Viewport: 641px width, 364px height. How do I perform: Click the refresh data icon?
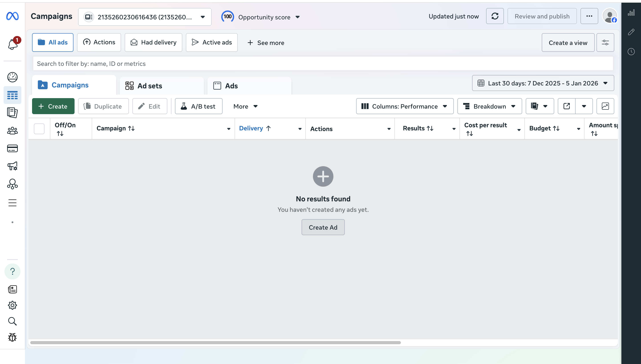pos(495,16)
